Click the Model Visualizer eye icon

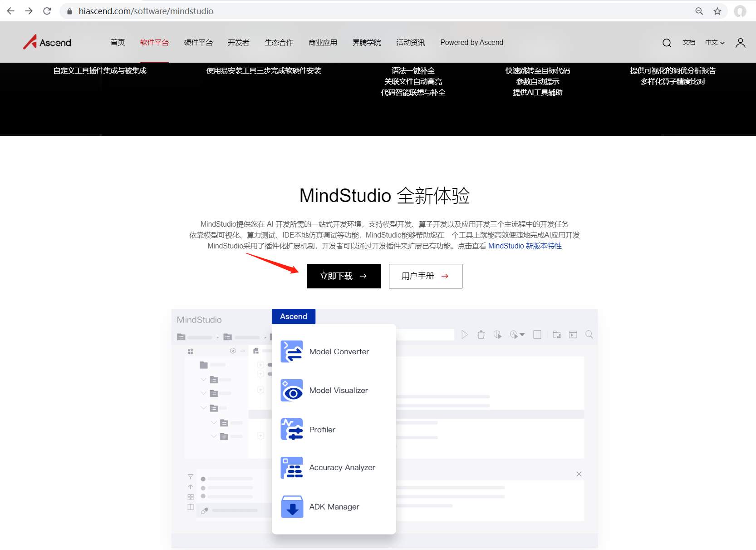pyautogui.click(x=292, y=391)
